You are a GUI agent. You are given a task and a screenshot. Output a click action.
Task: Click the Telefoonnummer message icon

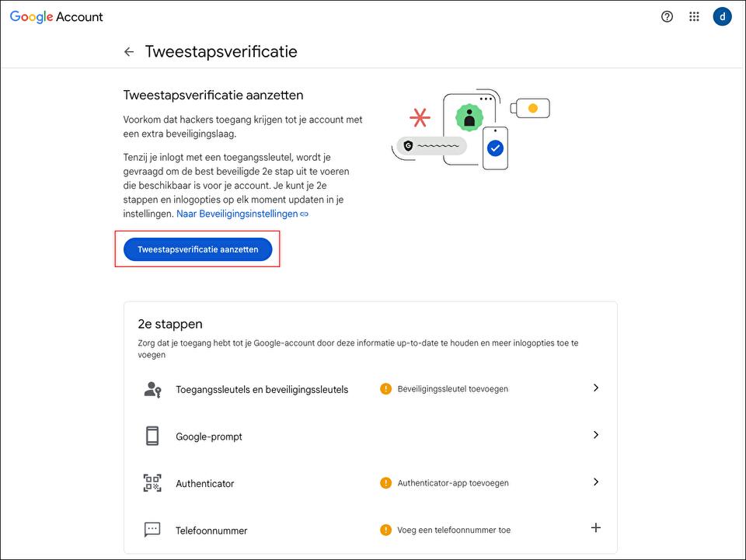tap(152, 530)
